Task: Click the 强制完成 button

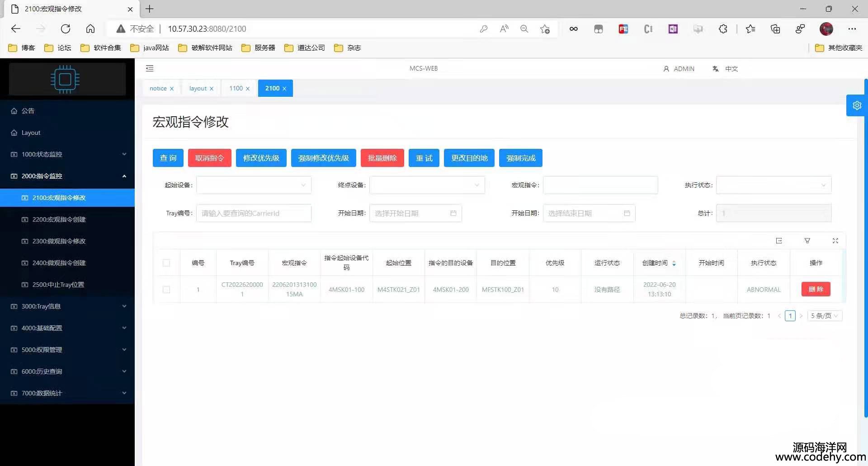Action: coord(521,158)
